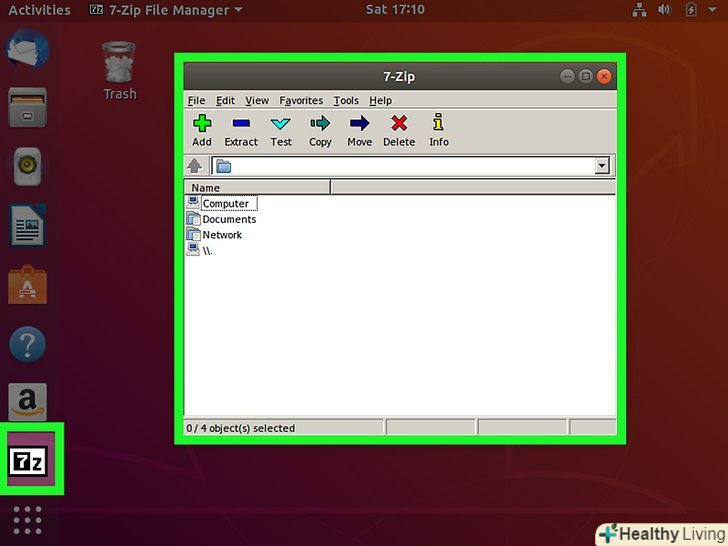Viewport: 728px width, 546px height.
Task: Select the Computer entry
Action: point(226,203)
